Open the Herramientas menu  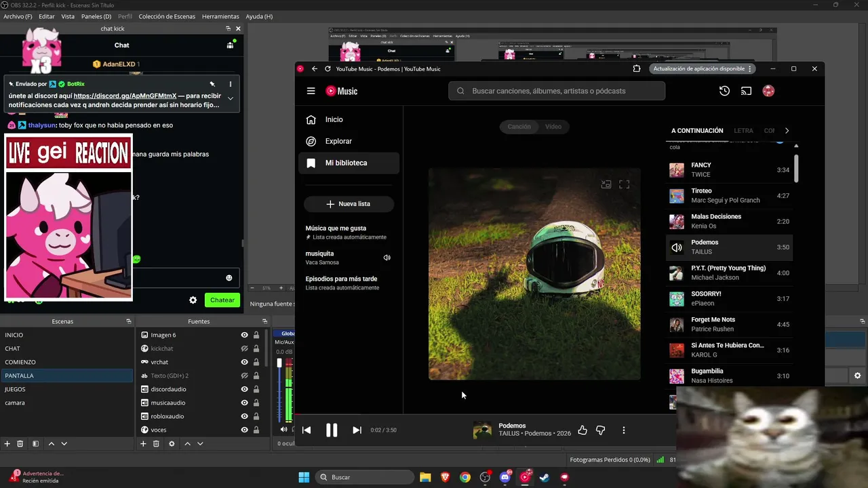click(x=220, y=16)
